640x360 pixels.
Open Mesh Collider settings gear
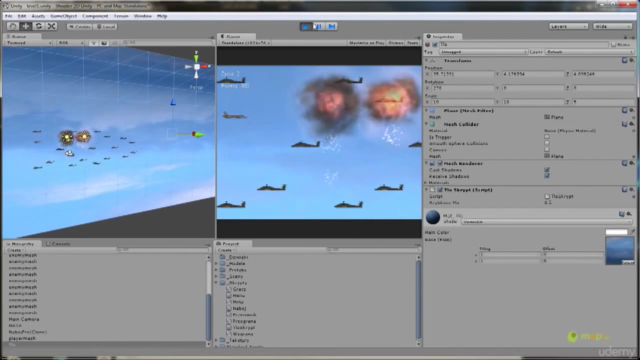[x=631, y=124]
